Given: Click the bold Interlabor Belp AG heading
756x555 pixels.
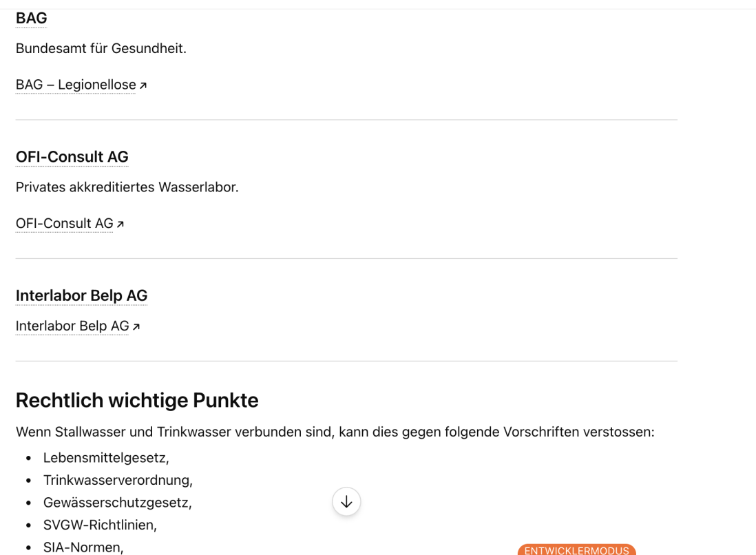Looking at the screenshot, I should (x=81, y=295).
